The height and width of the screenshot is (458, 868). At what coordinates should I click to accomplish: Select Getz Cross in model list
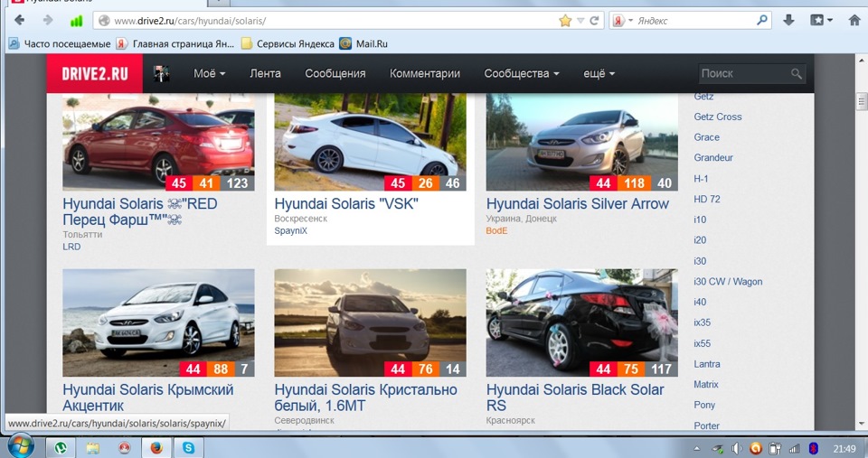(x=717, y=117)
